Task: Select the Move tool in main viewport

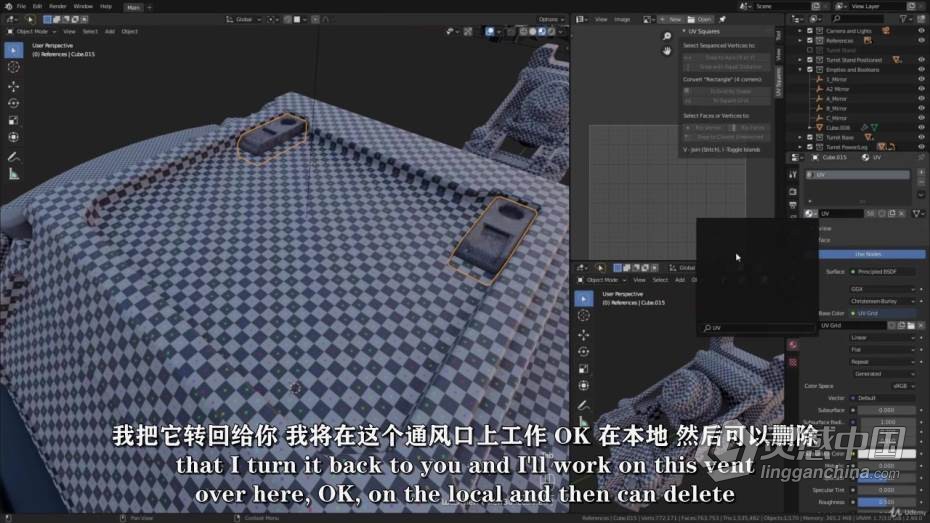Action: pos(14,87)
